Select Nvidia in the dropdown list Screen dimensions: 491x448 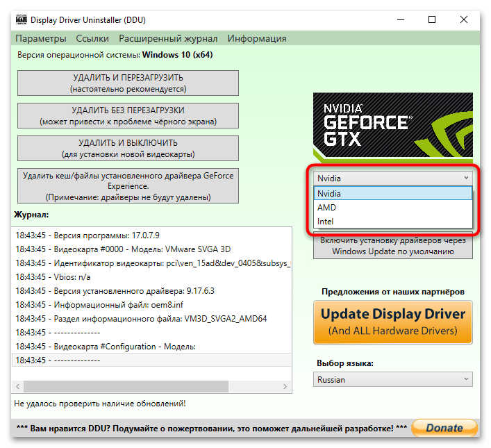(x=393, y=193)
